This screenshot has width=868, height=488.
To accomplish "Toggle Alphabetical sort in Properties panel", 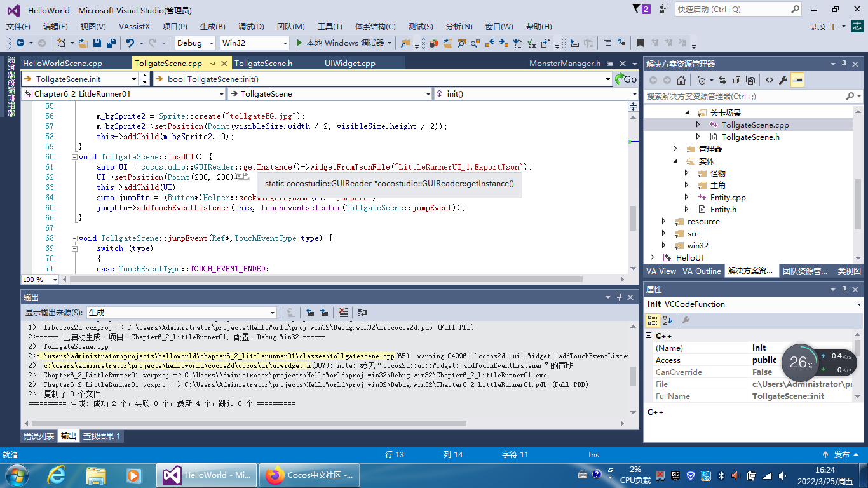I will pyautogui.click(x=667, y=320).
